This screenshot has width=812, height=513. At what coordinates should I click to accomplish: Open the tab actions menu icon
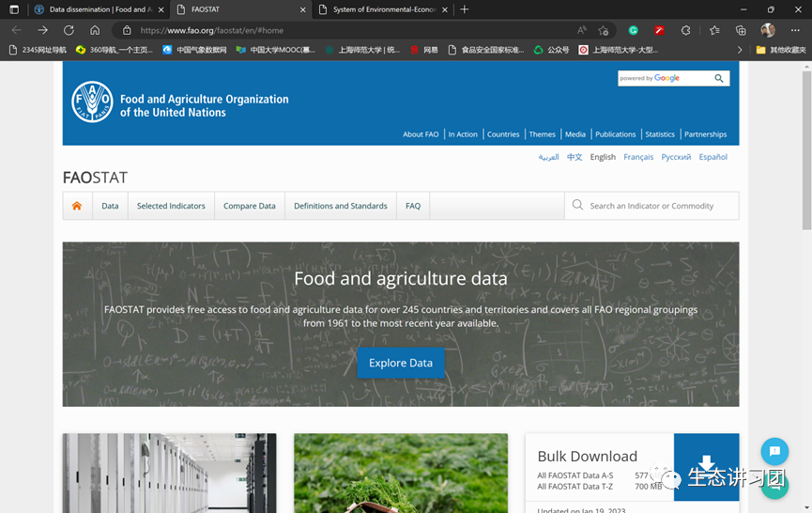14,9
